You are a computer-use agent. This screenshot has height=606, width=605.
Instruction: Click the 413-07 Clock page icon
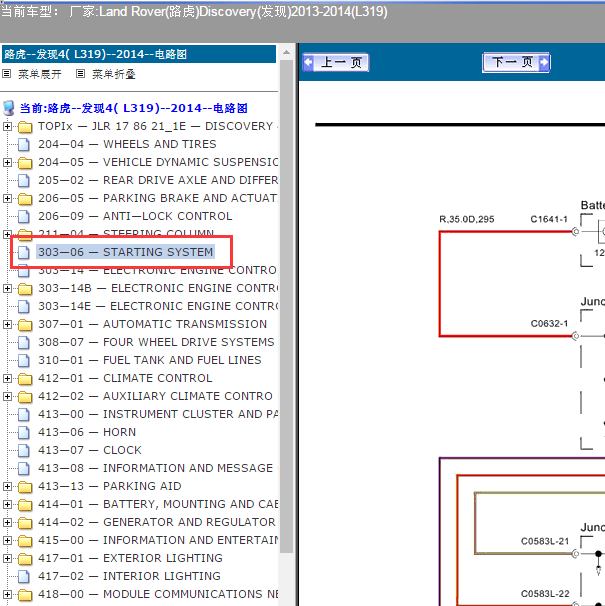24,450
